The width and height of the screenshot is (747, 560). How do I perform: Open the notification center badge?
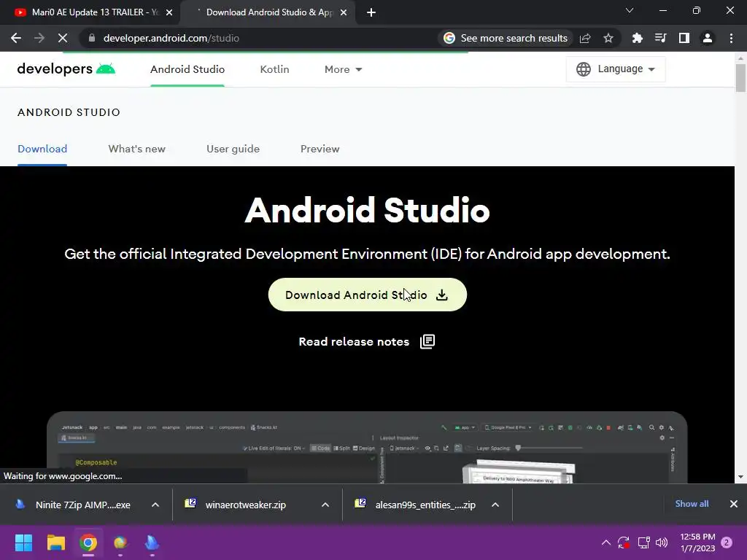coord(727,542)
